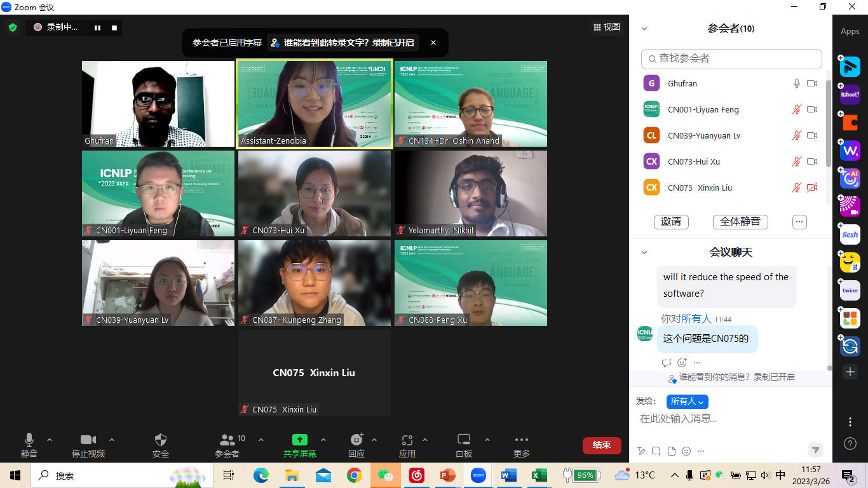Add an app with the plus button in Apps sidebar
This screenshot has width=868, height=488.
point(850,372)
